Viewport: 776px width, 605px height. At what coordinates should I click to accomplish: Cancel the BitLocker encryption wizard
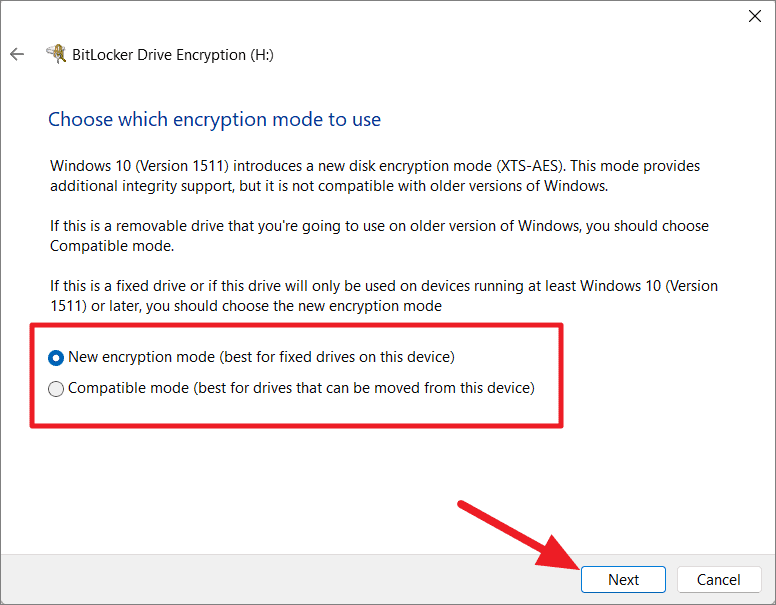(x=719, y=579)
